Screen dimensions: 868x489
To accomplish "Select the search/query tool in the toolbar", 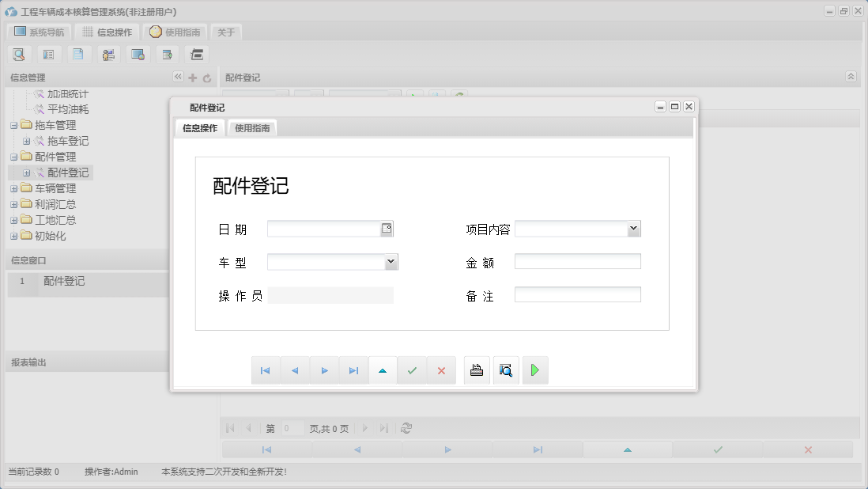I will click(19, 54).
